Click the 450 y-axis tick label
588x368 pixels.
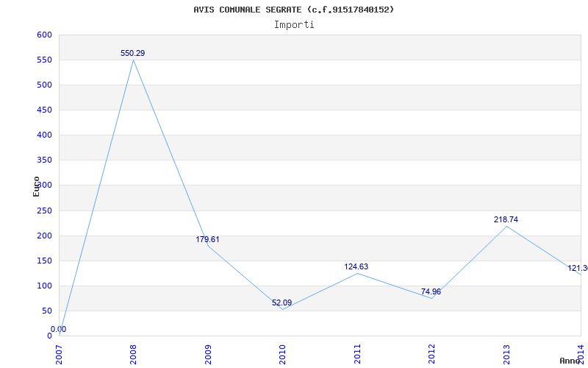pyautogui.click(x=44, y=110)
